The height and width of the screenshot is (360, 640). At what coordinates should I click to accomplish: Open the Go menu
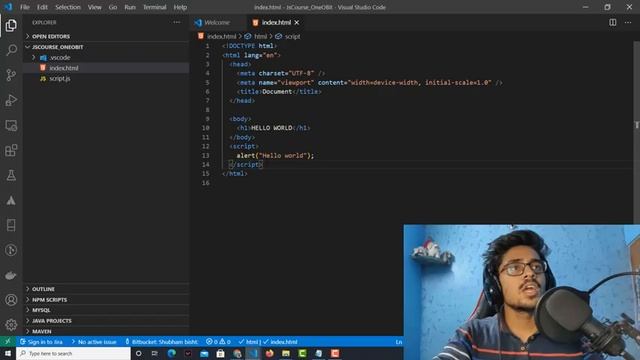click(113, 7)
